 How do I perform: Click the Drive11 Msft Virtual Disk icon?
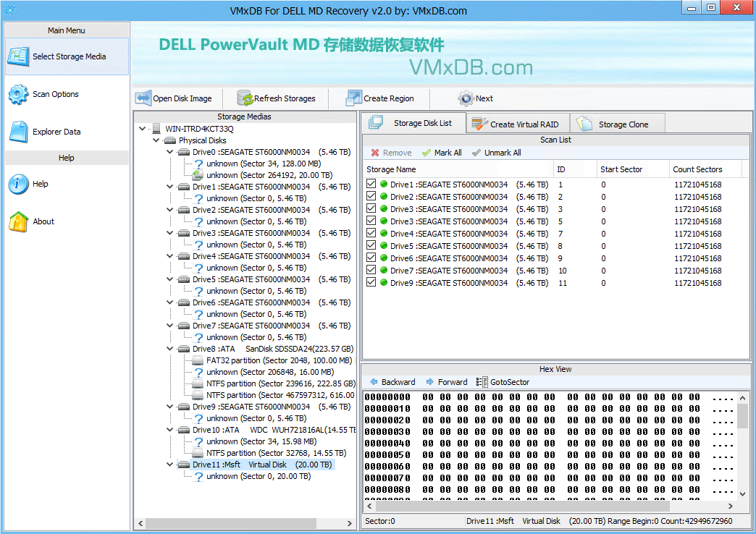(184, 465)
